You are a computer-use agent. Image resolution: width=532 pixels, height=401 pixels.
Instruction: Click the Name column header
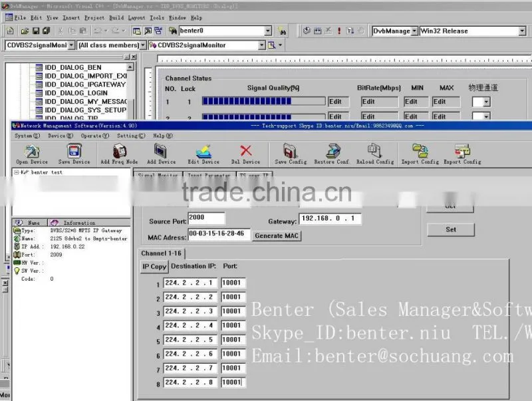click(30, 223)
